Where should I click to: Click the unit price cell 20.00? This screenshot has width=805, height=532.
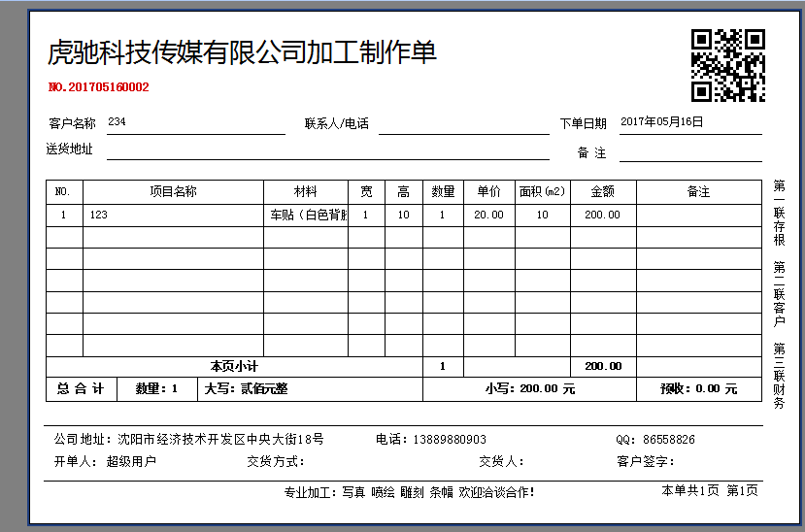(x=488, y=216)
